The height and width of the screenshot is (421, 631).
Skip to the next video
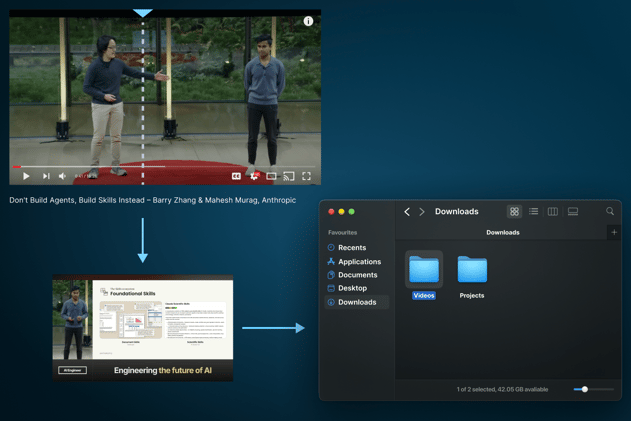tap(46, 176)
